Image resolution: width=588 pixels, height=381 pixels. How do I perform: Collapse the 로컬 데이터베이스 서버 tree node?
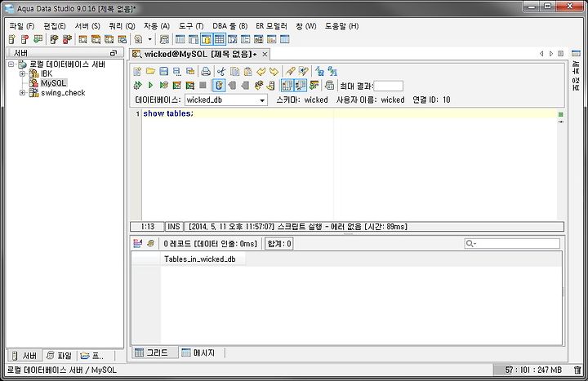(11, 64)
